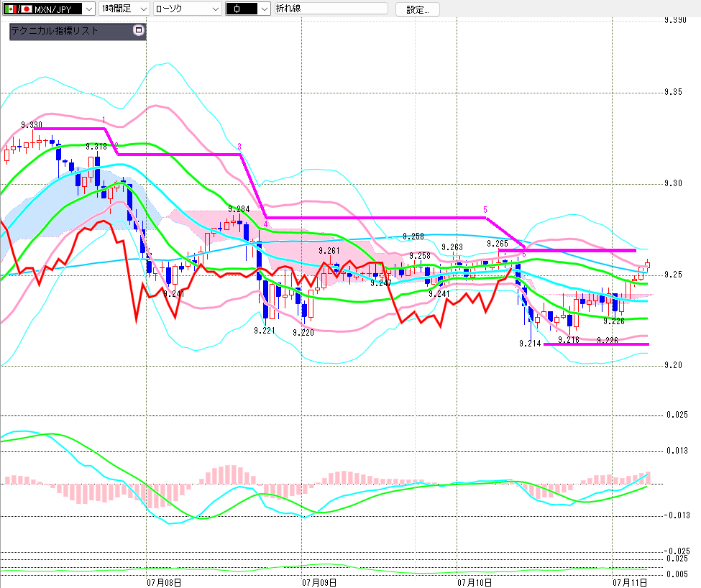Click the 9.284 swing high label
Screen dimensions: 701x588
coord(239,209)
